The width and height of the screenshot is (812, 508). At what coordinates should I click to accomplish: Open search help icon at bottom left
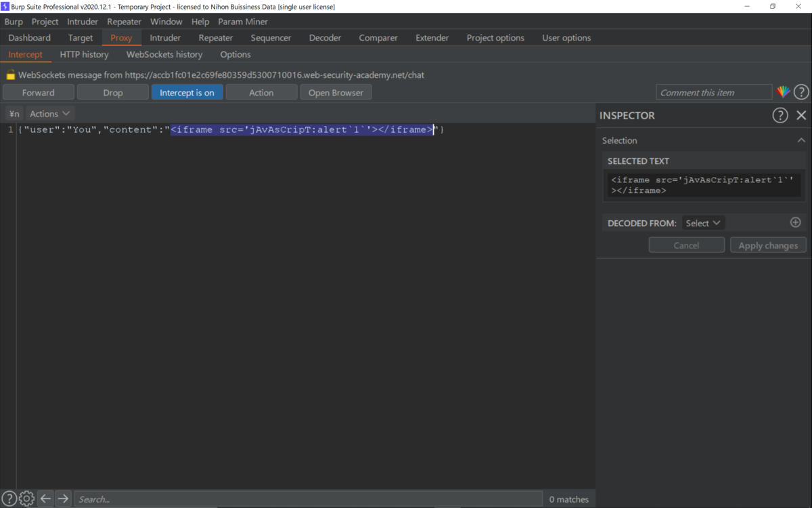pyautogui.click(x=9, y=499)
